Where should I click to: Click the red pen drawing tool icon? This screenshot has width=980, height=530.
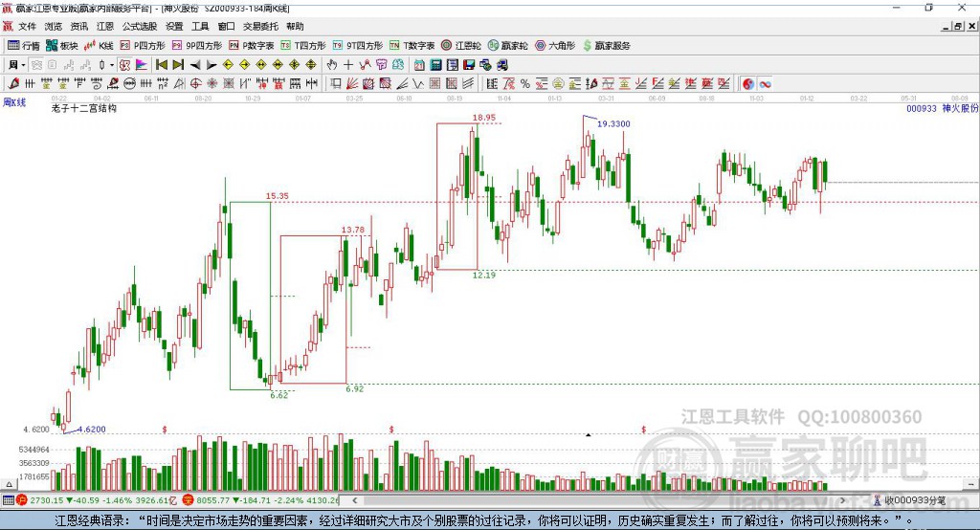point(13,84)
